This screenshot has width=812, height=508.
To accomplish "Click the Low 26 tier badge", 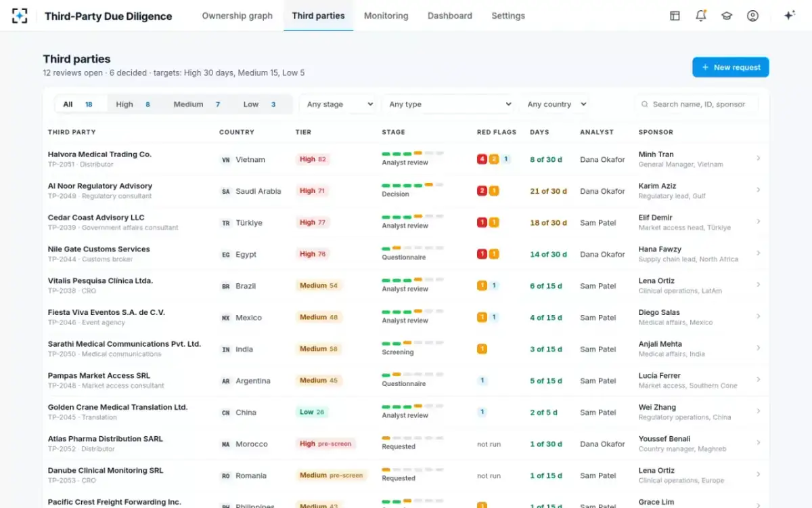I will coord(312,412).
